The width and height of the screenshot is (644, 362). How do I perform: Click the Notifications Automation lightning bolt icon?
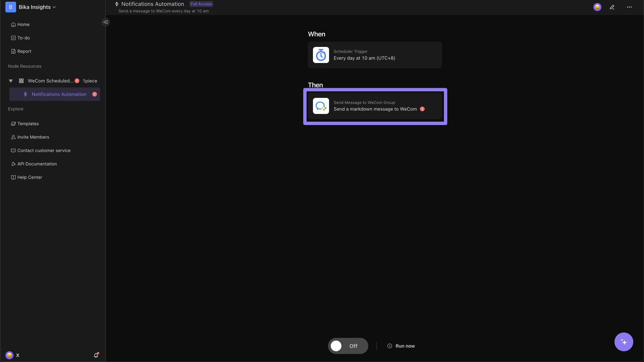(25, 94)
